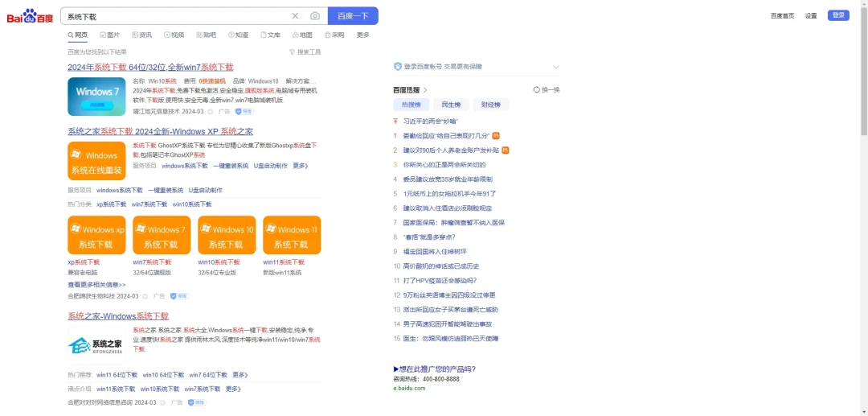Click the 保障 badge under 合肥对对对网络信息咨询
Screen dimensions: 868x416
pos(197,402)
